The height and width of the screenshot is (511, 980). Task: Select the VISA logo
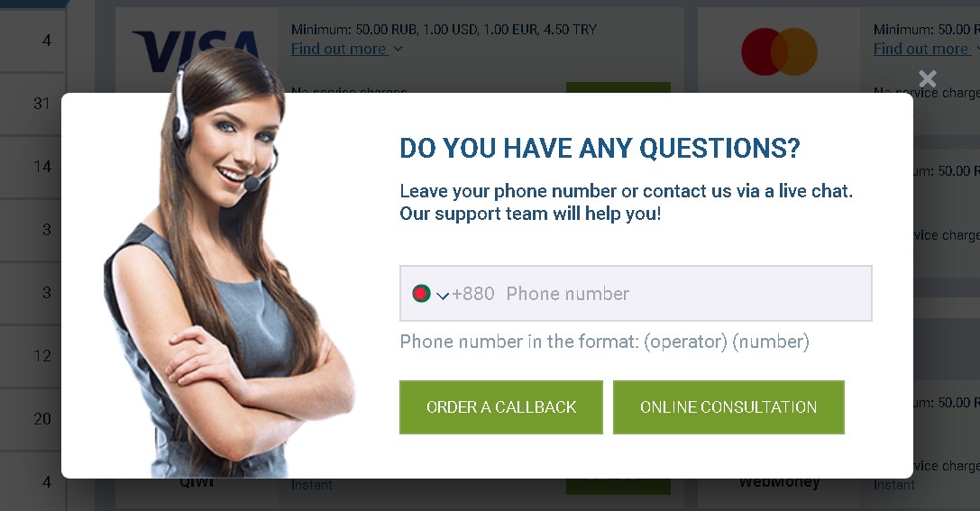point(197,50)
